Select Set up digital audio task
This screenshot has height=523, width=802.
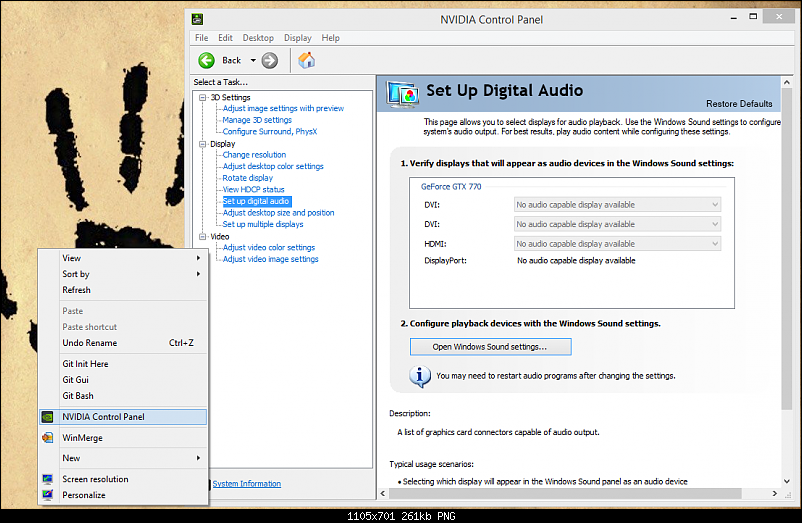[256, 201]
